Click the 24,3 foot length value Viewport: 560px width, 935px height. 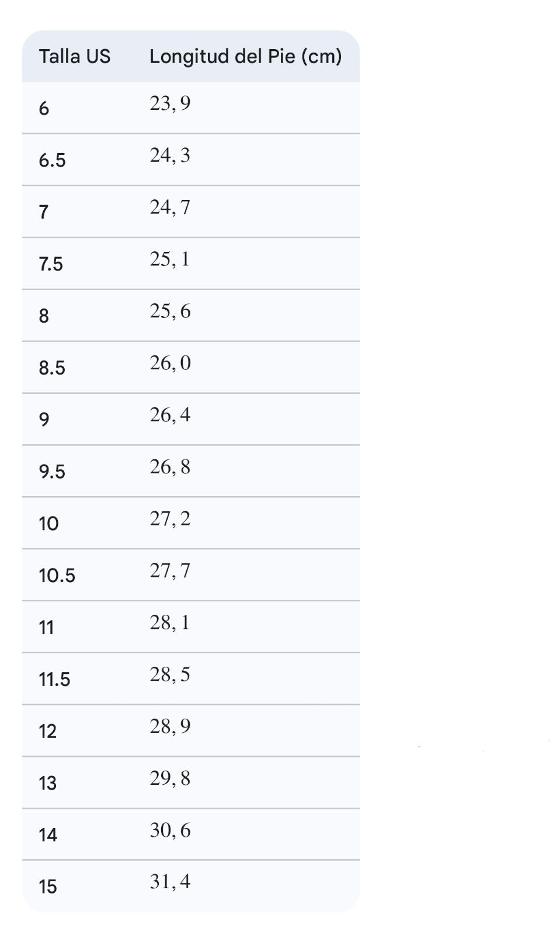pos(170,155)
